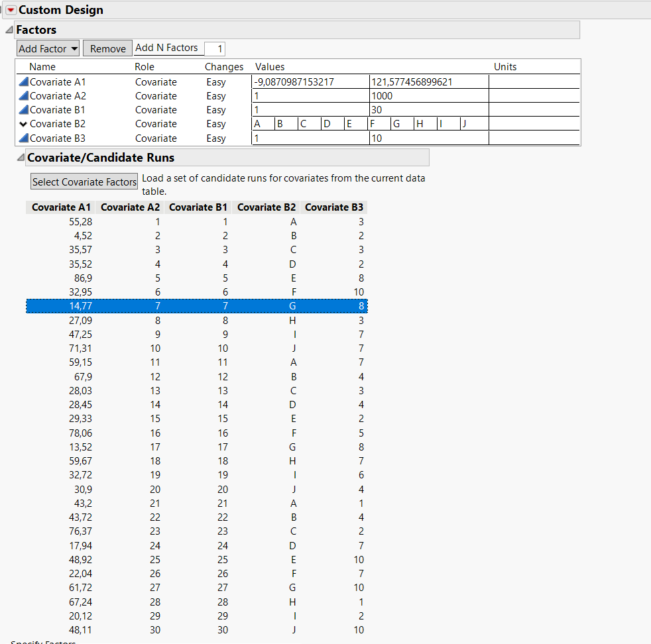The image size is (651, 644).
Task: Open the Add Factor dropdown
Action: pos(47,48)
